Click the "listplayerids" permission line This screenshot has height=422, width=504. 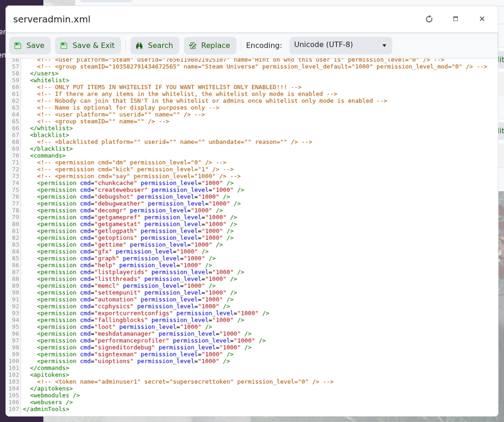[x=141, y=272]
